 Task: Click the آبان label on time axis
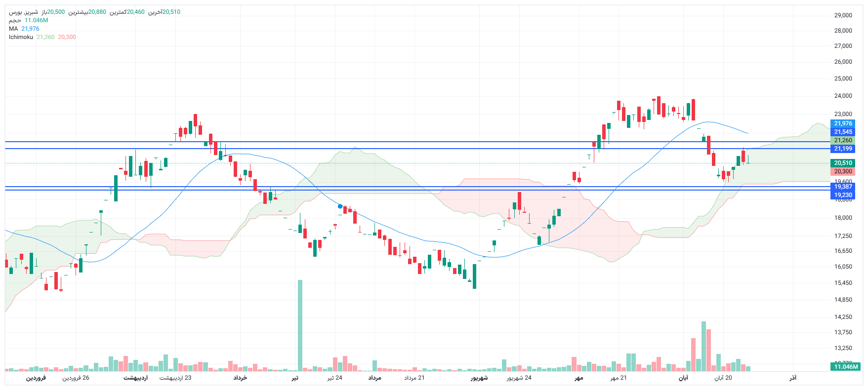[683, 378]
